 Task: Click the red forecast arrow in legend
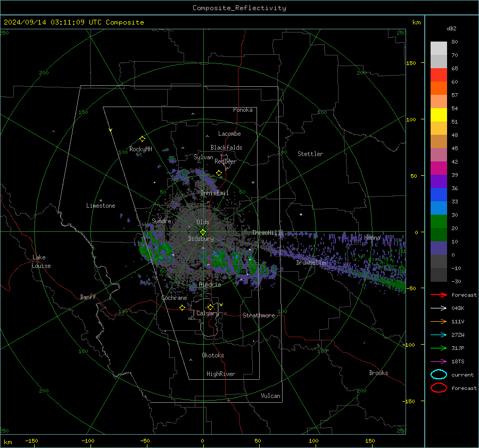pos(439,295)
